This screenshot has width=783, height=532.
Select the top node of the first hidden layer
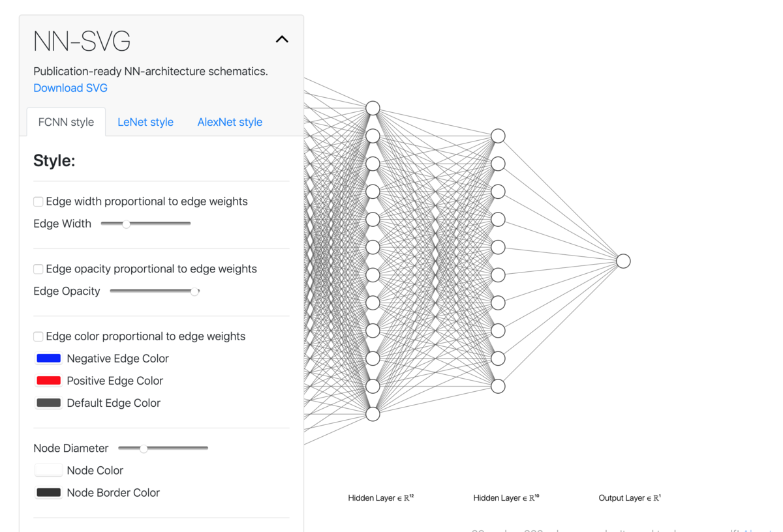373,108
